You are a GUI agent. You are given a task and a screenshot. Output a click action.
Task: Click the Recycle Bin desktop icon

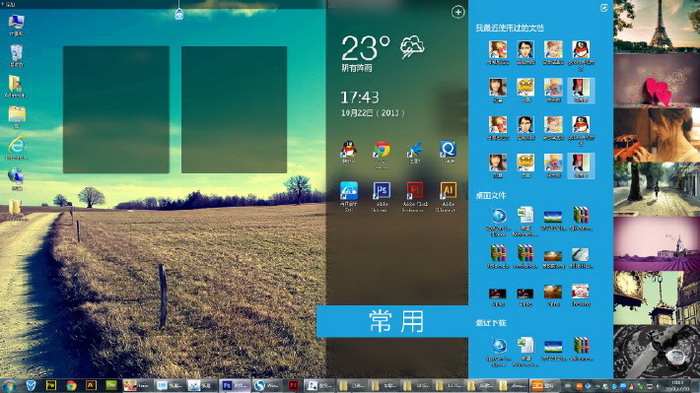[x=17, y=53]
